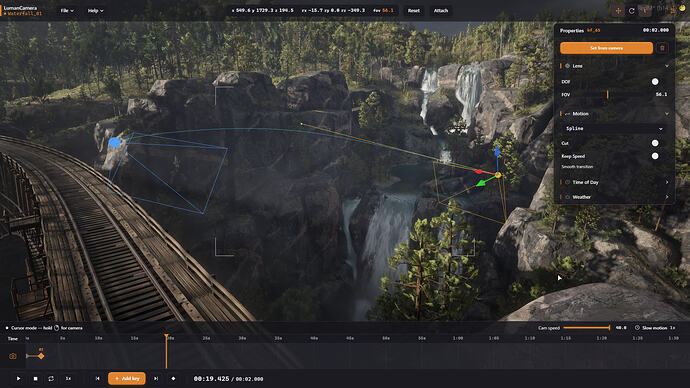The width and height of the screenshot is (690, 388).
Task: Click the Waterfall_01 project name
Action: (25, 14)
